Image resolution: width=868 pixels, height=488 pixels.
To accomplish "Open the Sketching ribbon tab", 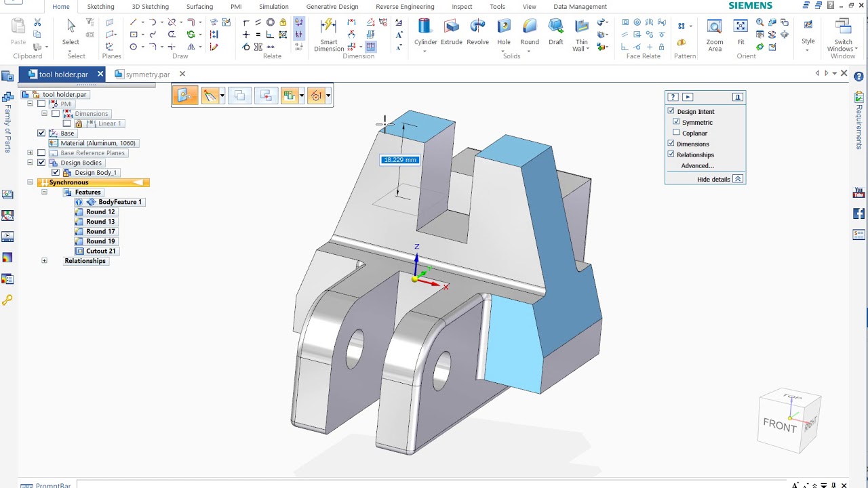I will point(100,7).
